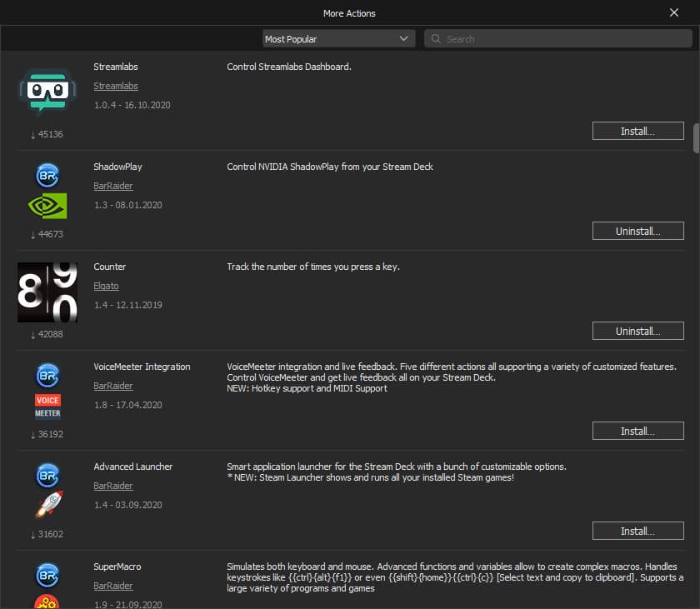
Task: Click version text 1.4 - 12.11.2019
Action: [128, 305]
